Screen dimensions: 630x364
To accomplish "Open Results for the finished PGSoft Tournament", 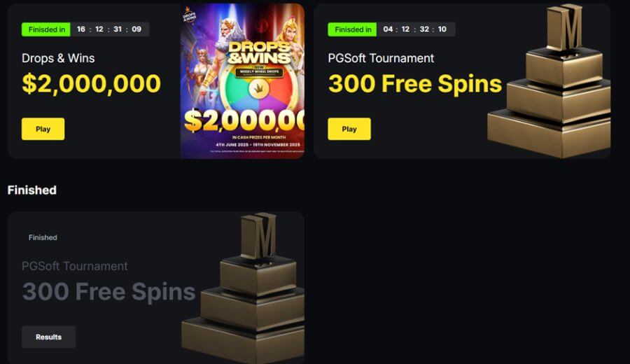I will click(x=48, y=337).
